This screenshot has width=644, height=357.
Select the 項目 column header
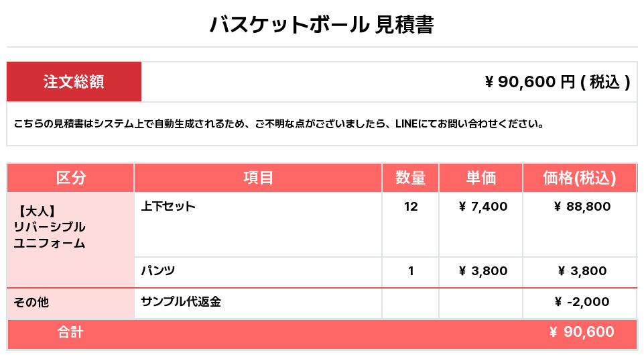pos(258,178)
